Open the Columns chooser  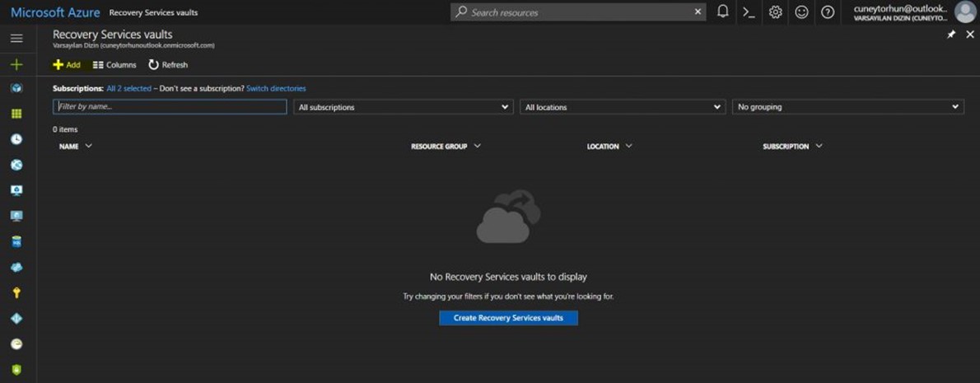click(114, 64)
